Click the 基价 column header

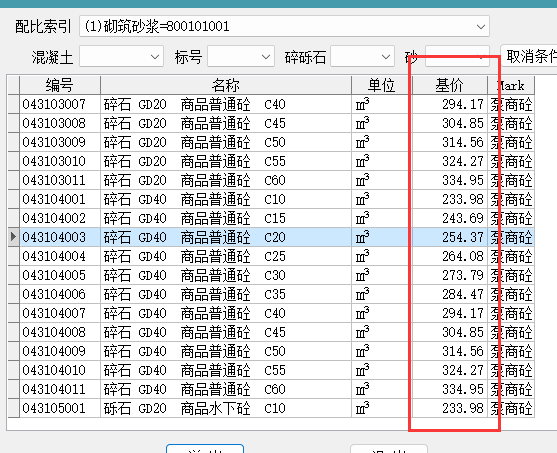[x=450, y=85]
